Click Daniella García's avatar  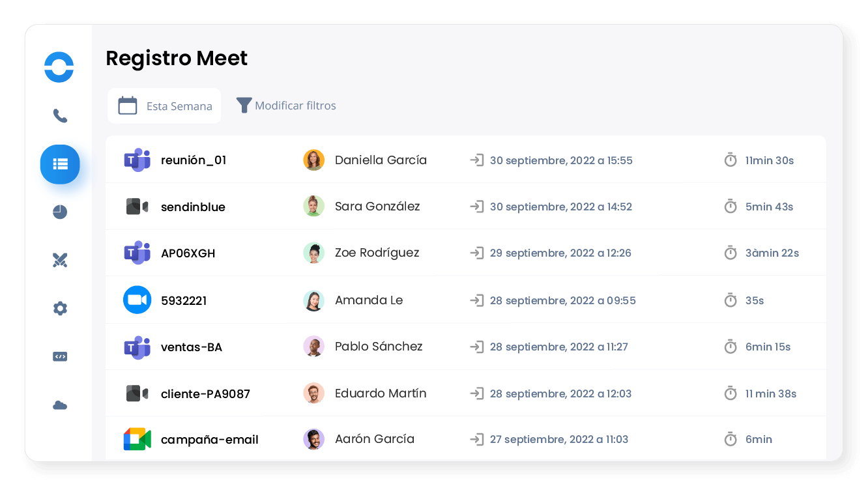click(313, 160)
